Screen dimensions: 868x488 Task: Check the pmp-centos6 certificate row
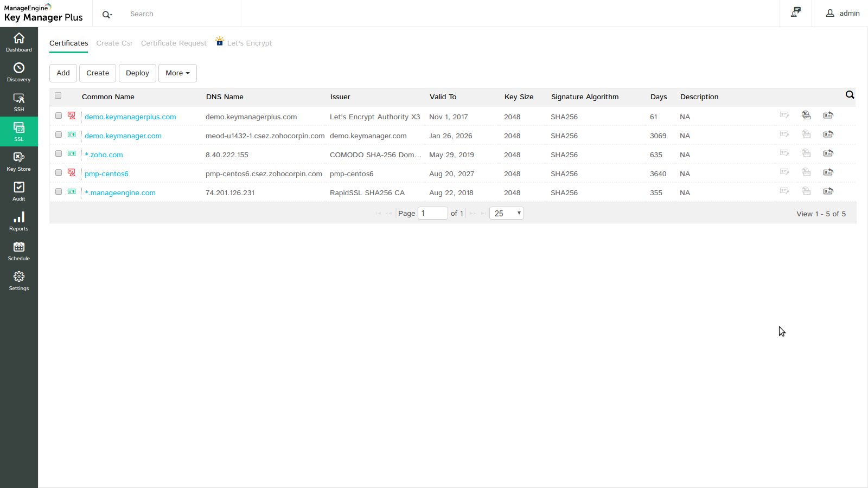59,173
